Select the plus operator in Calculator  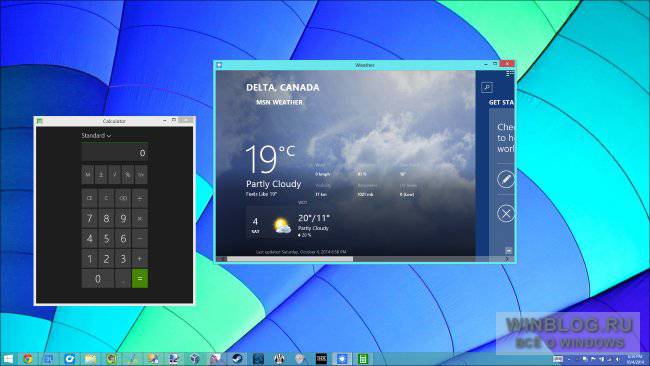[x=140, y=259]
